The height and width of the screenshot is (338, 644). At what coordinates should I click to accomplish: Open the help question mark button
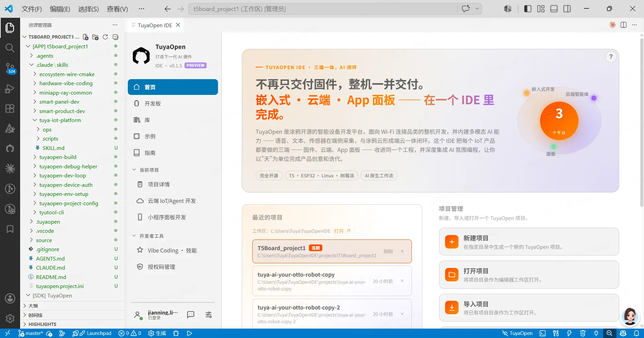(x=611, y=57)
